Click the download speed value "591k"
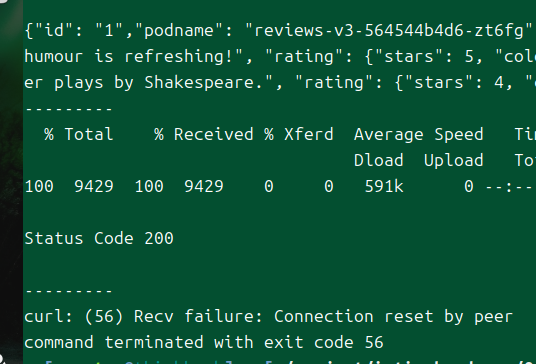The height and width of the screenshot is (364, 536). (x=384, y=186)
